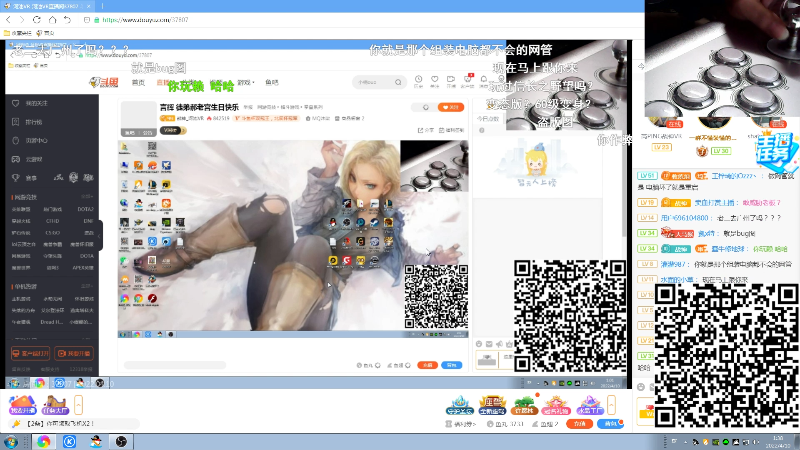Click the magnifier search icon

[398, 82]
